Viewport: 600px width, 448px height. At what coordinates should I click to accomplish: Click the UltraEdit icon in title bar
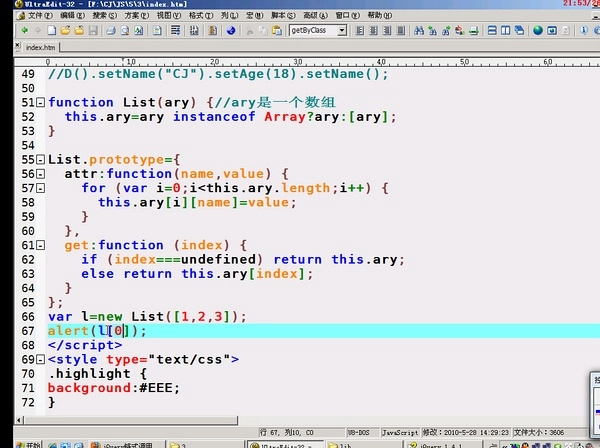click(x=7, y=5)
